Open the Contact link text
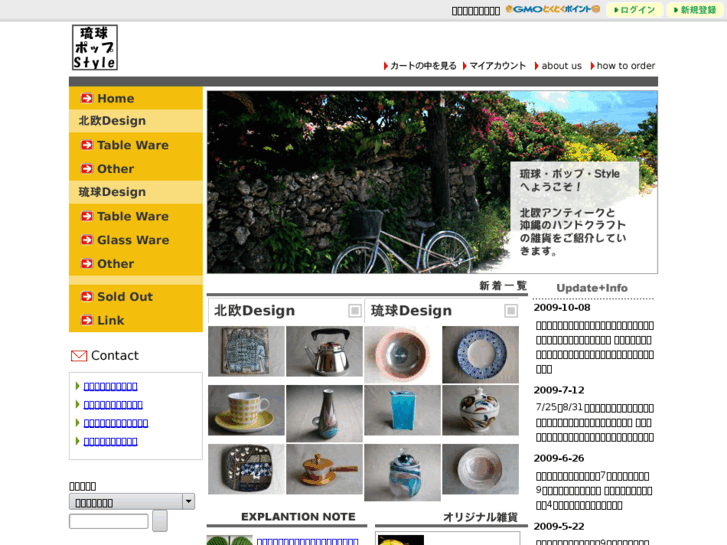The image size is (727, 545). pyautogui.click(x=115, y=355)
